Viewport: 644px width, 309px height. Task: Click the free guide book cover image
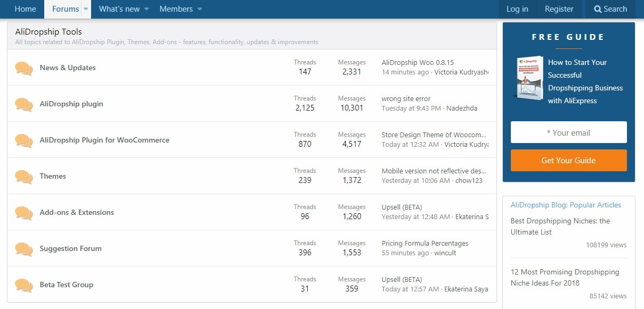528,78
